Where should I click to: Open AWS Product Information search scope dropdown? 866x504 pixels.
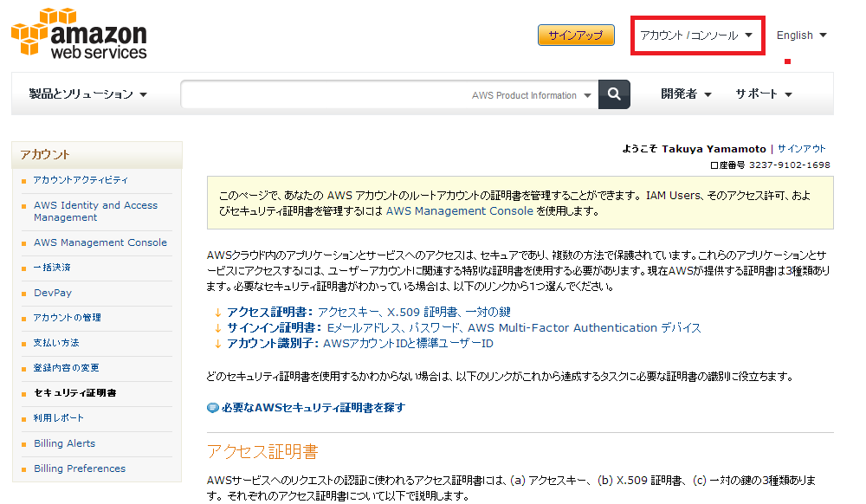tap(531, 95)
